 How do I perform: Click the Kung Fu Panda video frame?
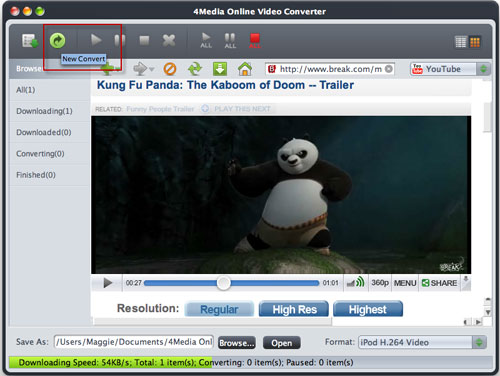[x=281, y=195]
